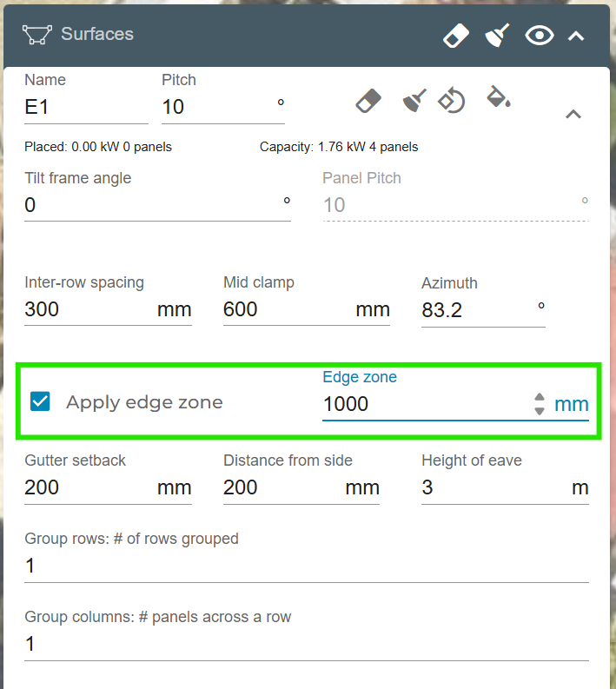Click the Surfaces polygon icon in header

click(36, 36)
